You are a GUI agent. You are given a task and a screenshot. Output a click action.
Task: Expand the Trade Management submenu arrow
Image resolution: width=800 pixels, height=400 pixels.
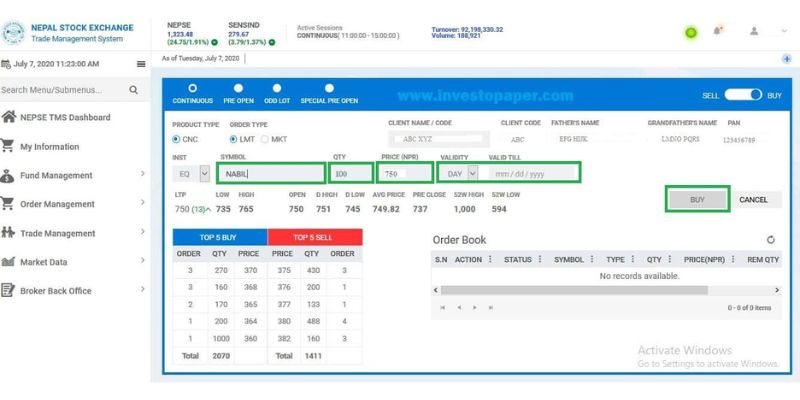point(143,232)
